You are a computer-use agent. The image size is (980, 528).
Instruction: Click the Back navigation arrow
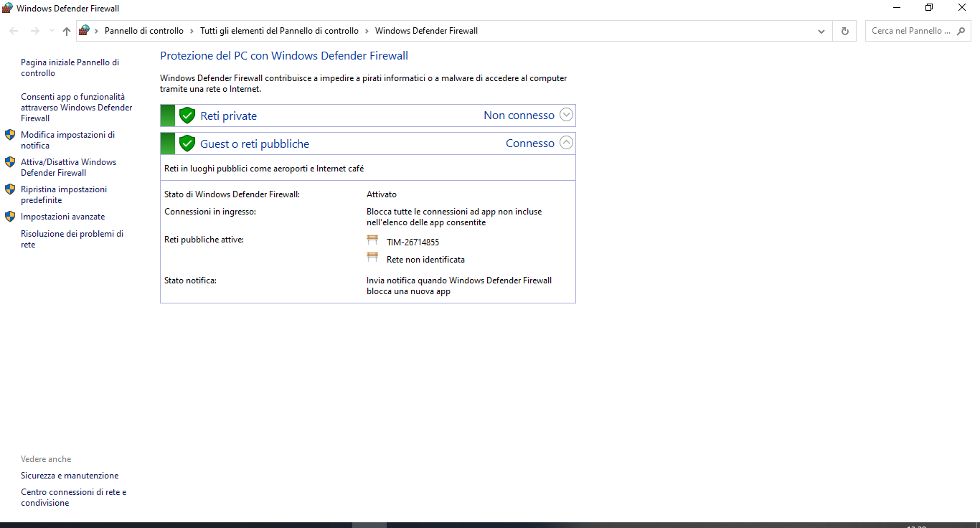[14, 31]
